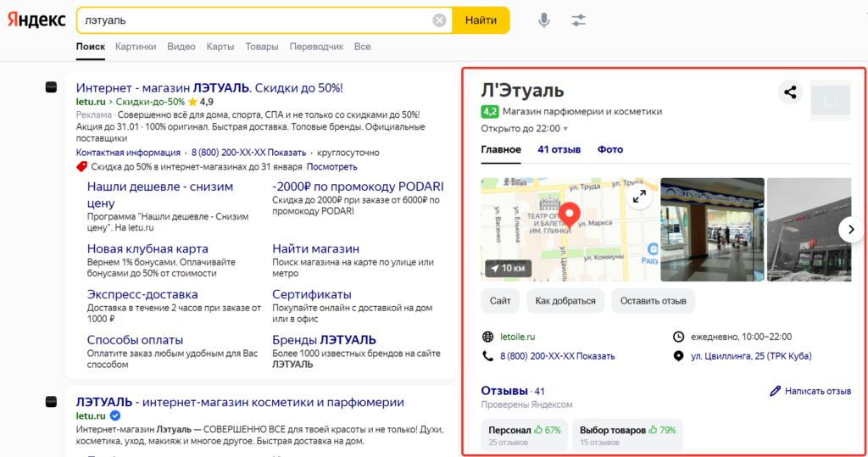The height and width of the screenshot is (457, 868).
Task: Open the Переводчик tab
Action: 316,47
